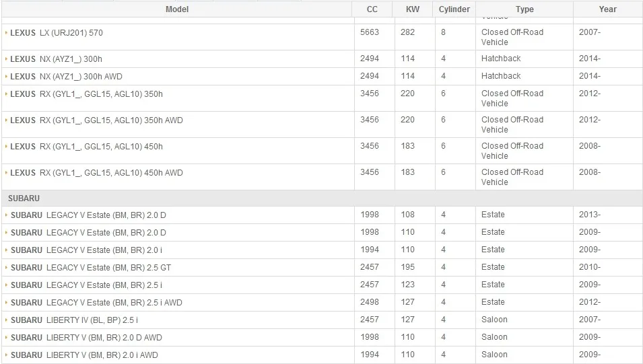
Task: Click KW value 195 in Legacy 2.5 GT row
Action: pyautogui.click(x=407, y=267)
